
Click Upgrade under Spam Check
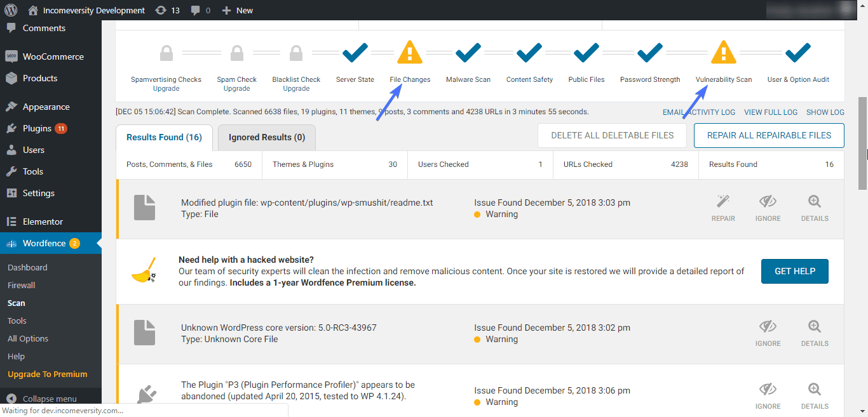237,88
